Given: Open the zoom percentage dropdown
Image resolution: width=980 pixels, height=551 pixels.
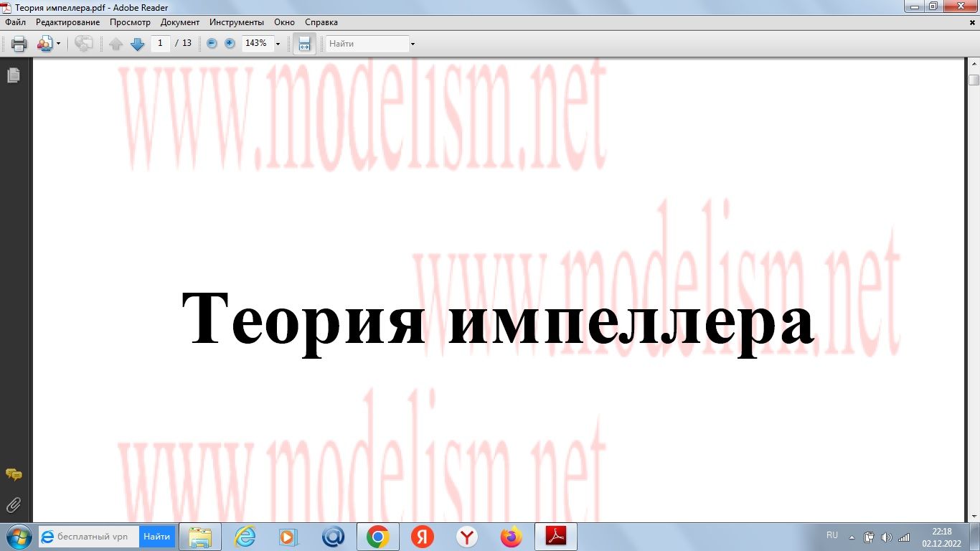Looking at the screenshot, I should pos(278,44).
